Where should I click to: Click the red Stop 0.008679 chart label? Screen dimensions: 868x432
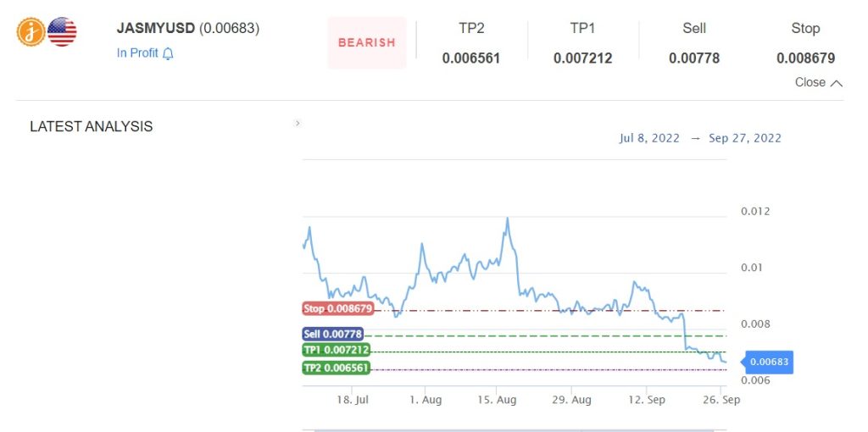pyautogui.click(x=338, y=308)
